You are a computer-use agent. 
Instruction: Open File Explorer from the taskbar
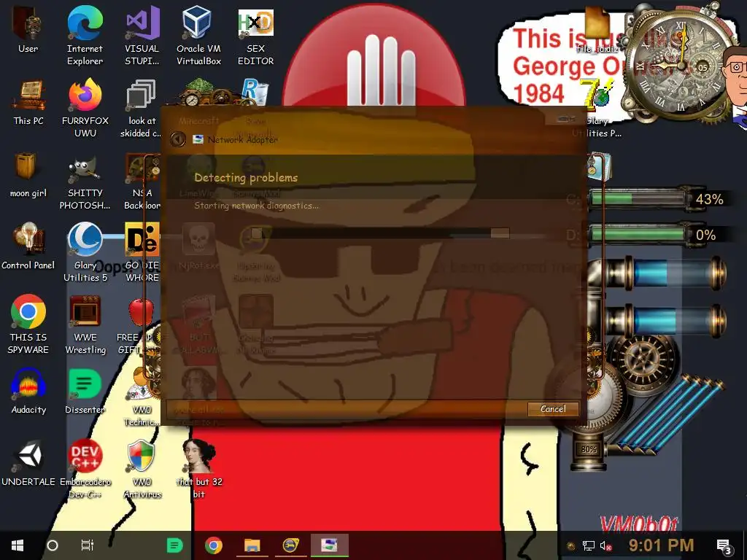[x=252, y=545]
